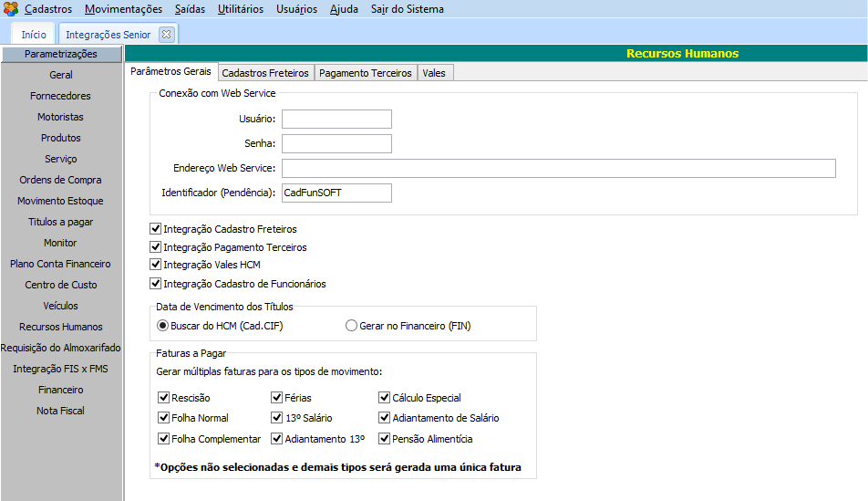Screen dimensions: 868x501
Task: Select the Integrações Senior tab
Action: tap(108, 35)
